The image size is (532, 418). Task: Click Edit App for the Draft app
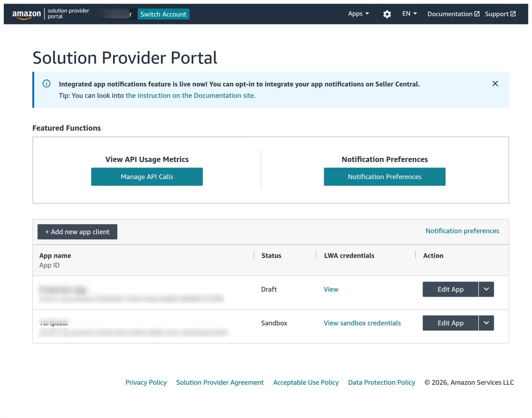click(450, 289)
